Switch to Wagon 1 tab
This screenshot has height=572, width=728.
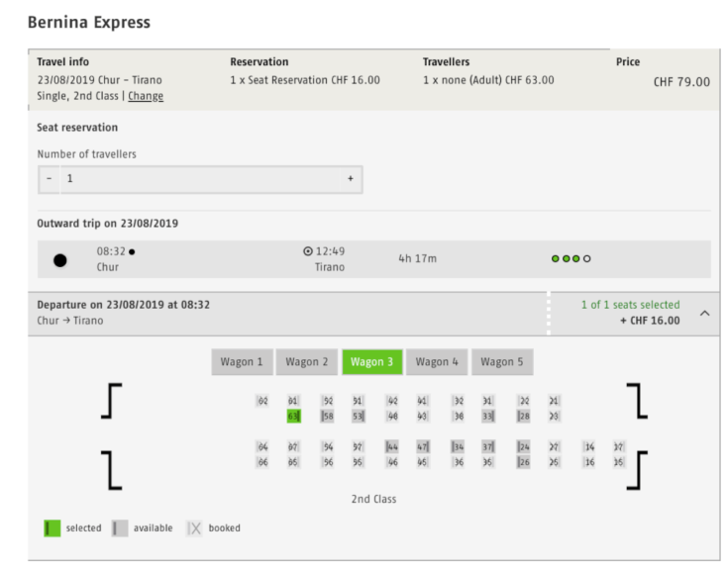click(242, 362)
